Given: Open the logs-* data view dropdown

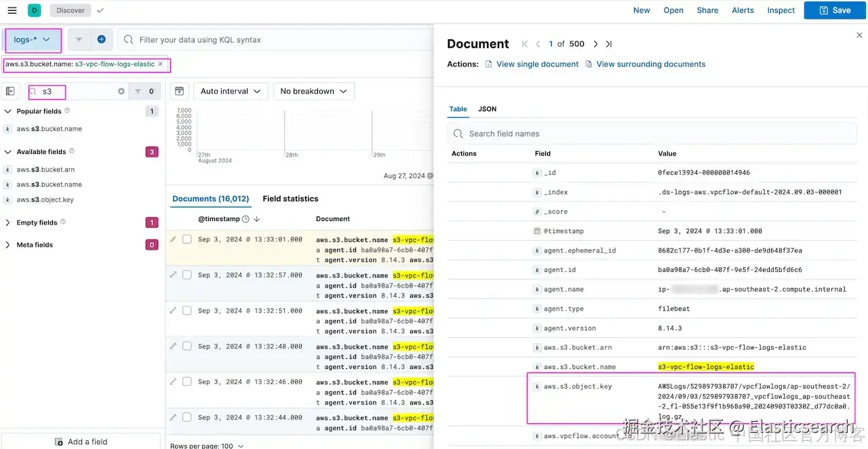Looking at the screenshot, I should [33, 40].
